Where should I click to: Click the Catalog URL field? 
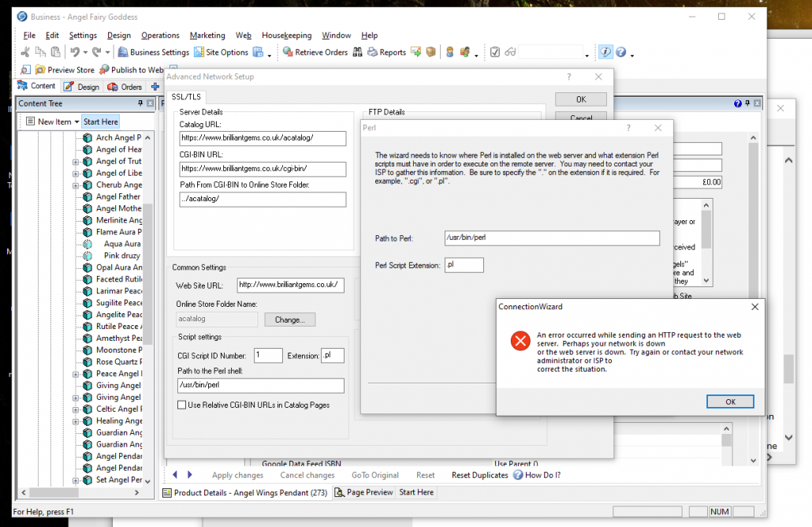[263, 138]
